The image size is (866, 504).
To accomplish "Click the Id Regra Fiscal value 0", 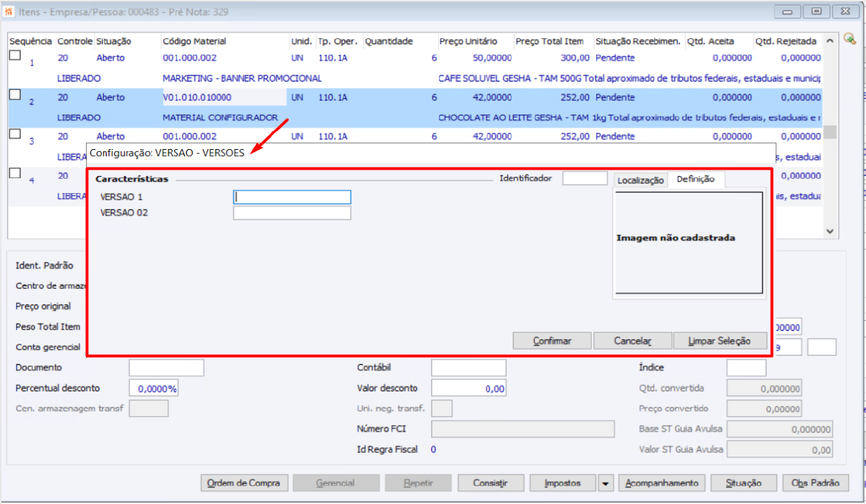I will pyautogui.click(x=433, y=449).
